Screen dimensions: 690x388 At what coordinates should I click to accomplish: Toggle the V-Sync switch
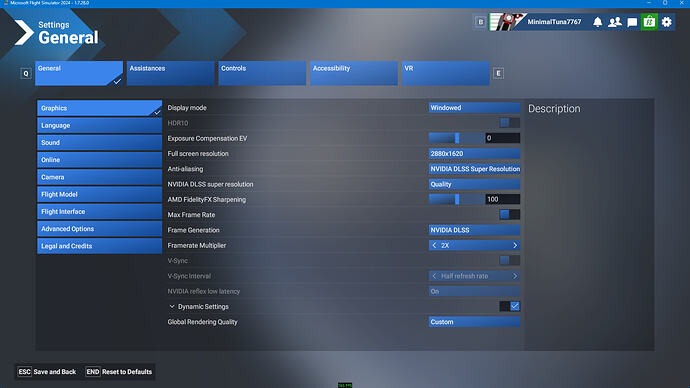tap(510, 260)
